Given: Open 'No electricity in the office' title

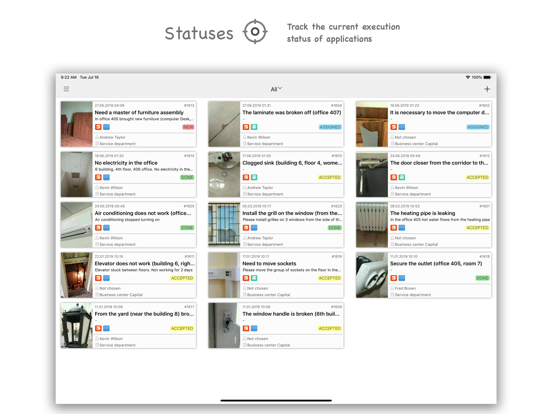Looking at the screenshot, I should (126, 163).
